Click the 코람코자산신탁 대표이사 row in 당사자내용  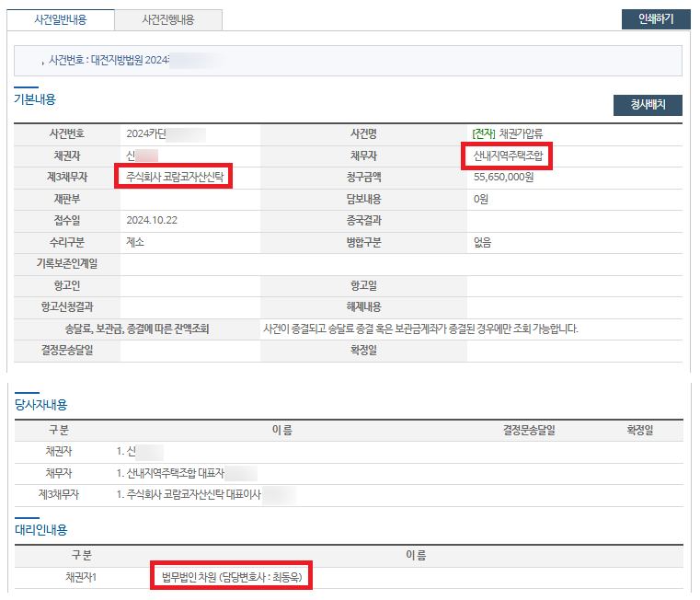(x=189, y=495)
